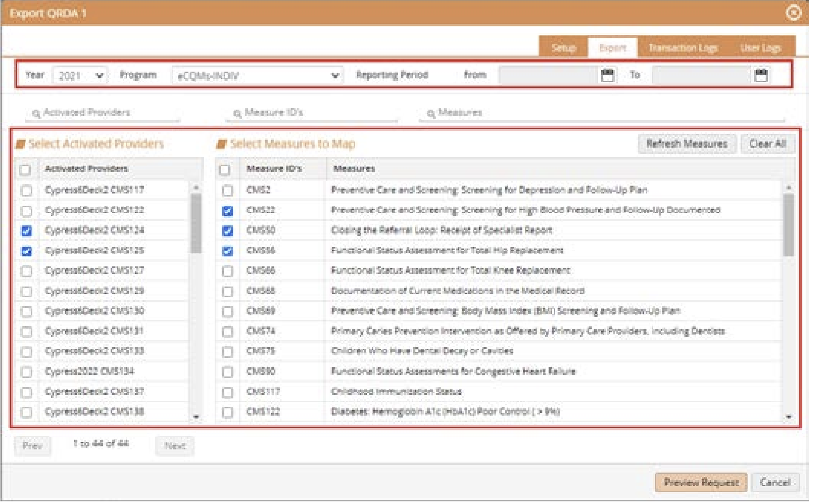Uncheck the CMS22 measure checkbox

coord(227,211)
